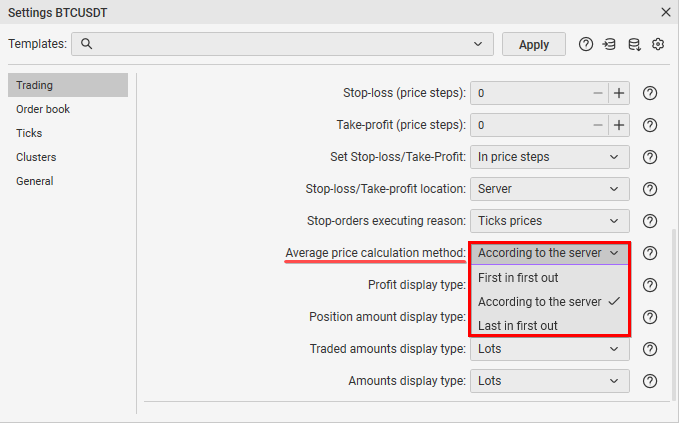
Task: Show help for Amounts display type
Action: (x=650, y=381)
